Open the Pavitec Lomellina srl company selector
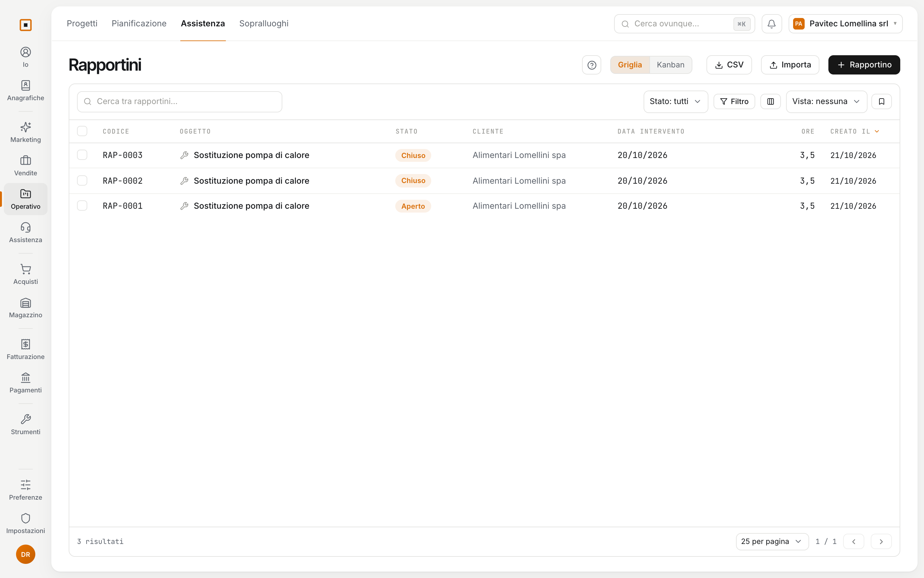The image size is (924, 578). (845, 24)
